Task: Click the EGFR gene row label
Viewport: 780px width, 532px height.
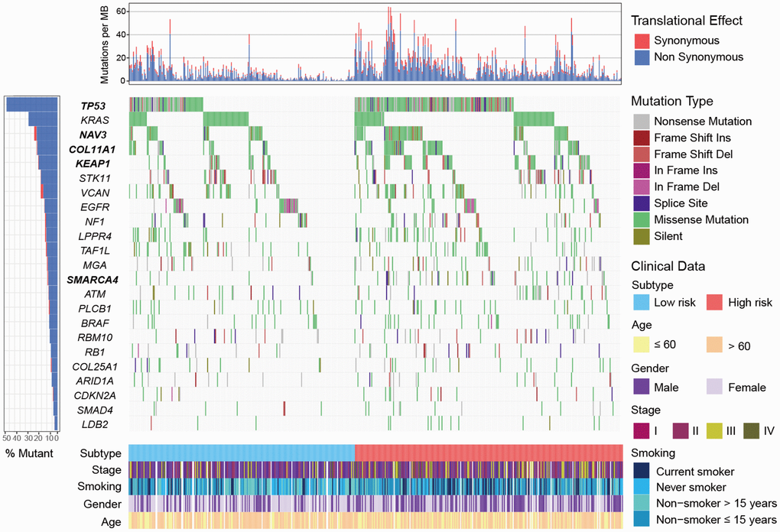Action: (93, 206)
